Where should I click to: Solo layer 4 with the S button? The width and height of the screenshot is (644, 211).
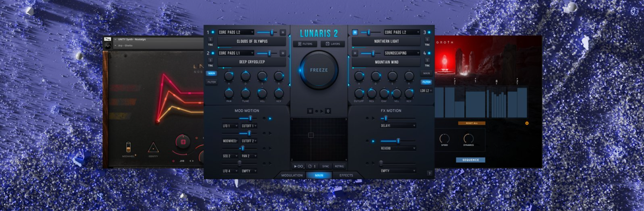[427, 60]
